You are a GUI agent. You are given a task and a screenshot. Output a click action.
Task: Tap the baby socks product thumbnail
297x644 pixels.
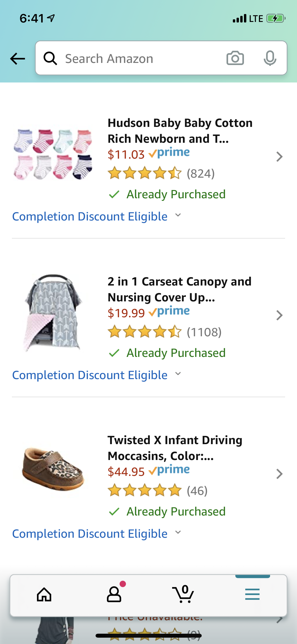53,155
